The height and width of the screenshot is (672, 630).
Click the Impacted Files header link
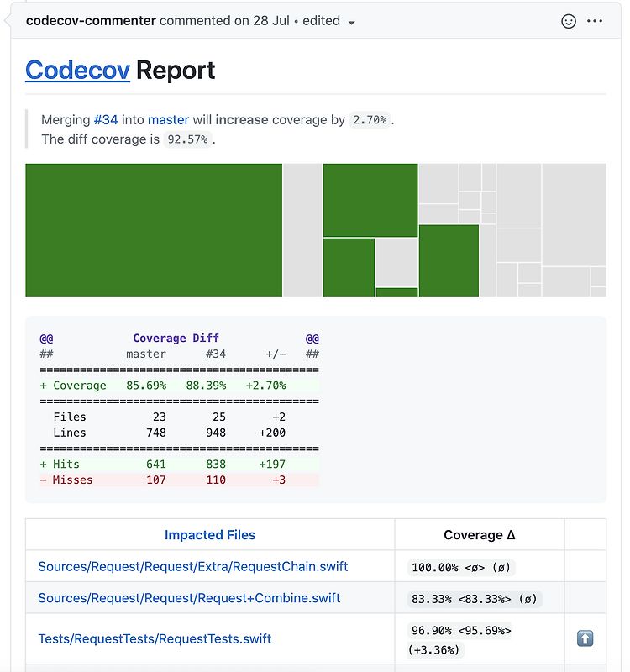[209, 535]
